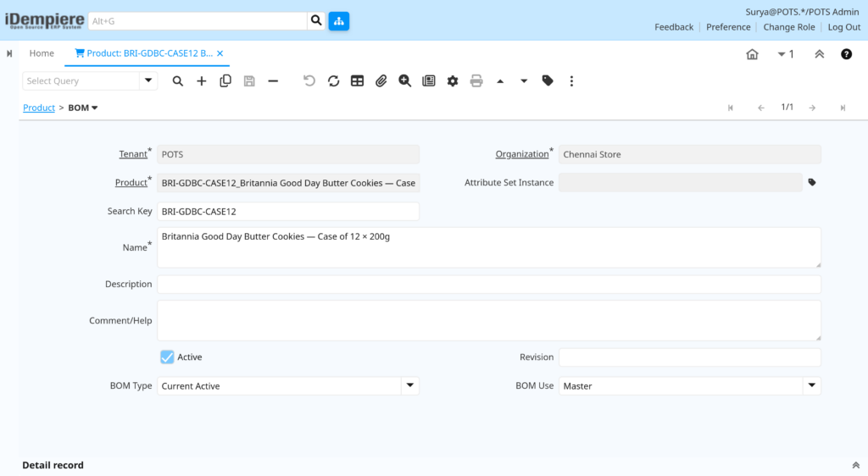
Task: Go to the parent record up arrow
Action: point(500,81)
